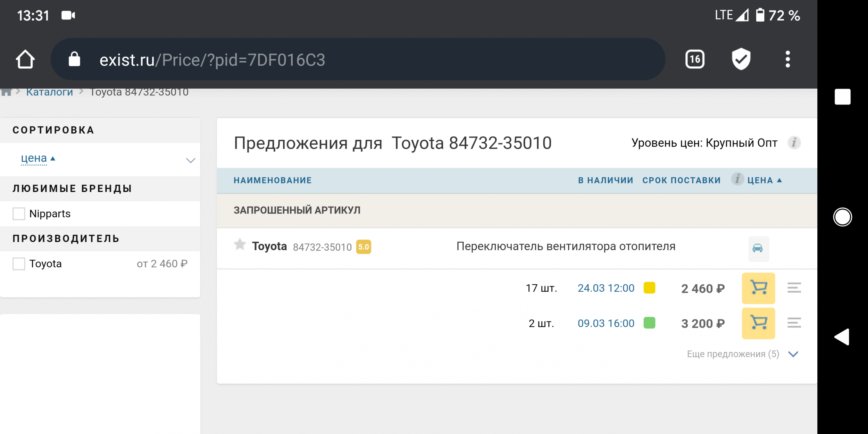The height and width of the screenshot is (434, 868).
Task: Click the НАИМЕНОВАНИЕ column header
Action: point(273,180)
